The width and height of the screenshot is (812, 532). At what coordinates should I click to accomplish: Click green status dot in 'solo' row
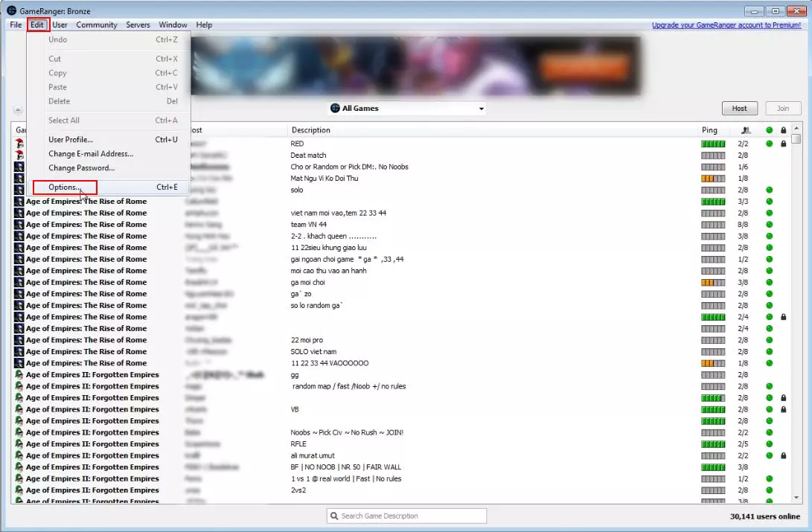pos(770,190)
